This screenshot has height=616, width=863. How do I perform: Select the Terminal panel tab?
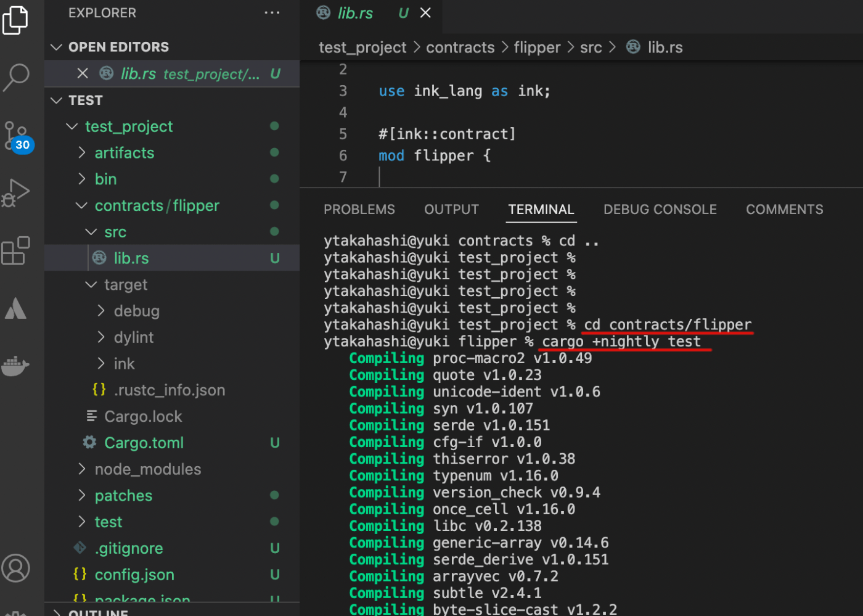(x=541, y=210)
